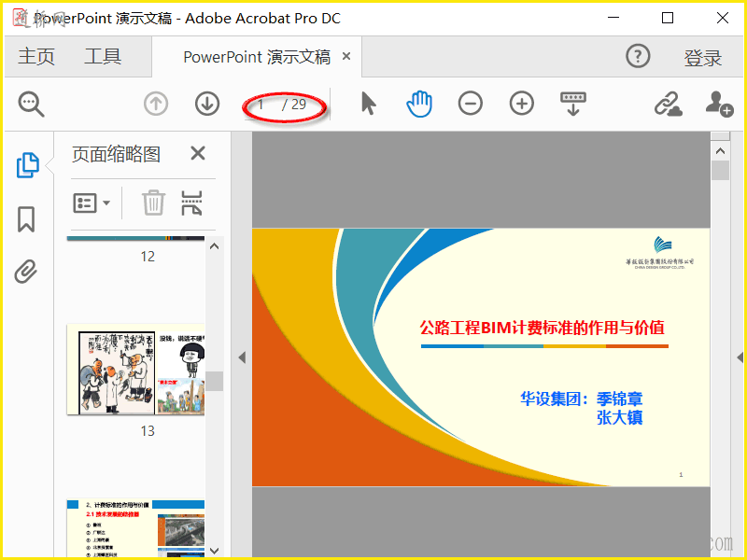
Task: Select page 13 thumbnail
Action: point(135,370)
